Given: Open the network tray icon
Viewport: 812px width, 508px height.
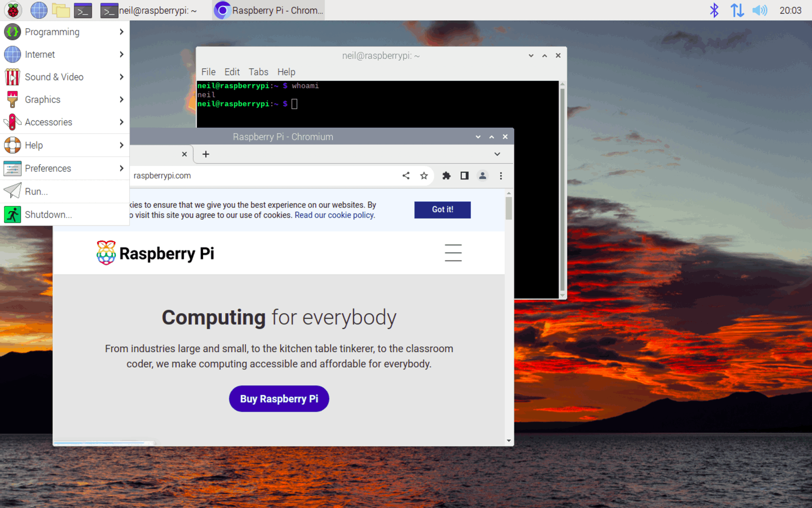Looking at the screenshot, I should pyautogui.click(x=737, y=10).
